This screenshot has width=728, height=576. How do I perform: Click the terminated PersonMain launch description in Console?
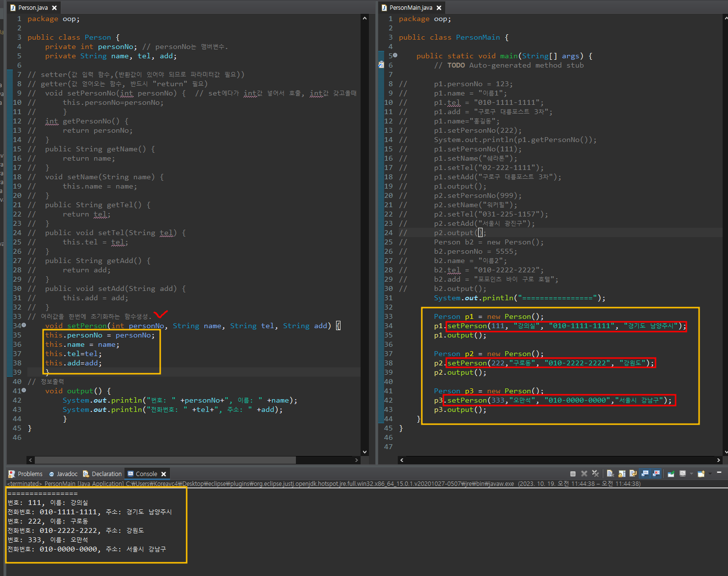(324, 483)
